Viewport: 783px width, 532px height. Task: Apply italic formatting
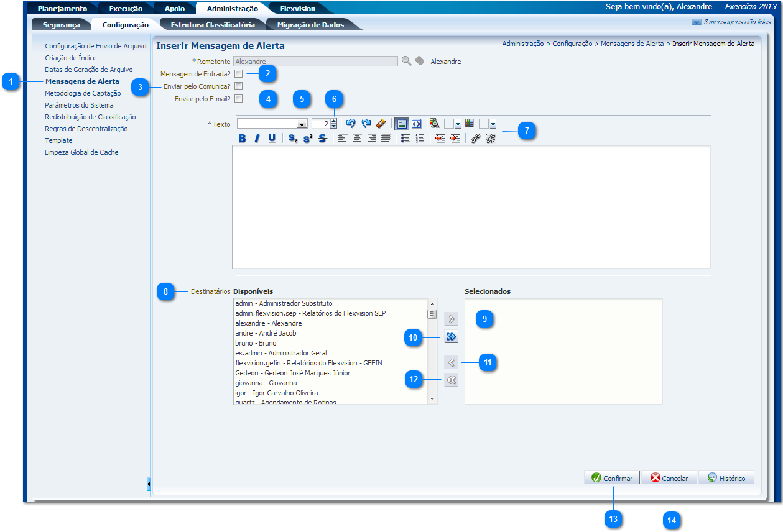[257, 139]
